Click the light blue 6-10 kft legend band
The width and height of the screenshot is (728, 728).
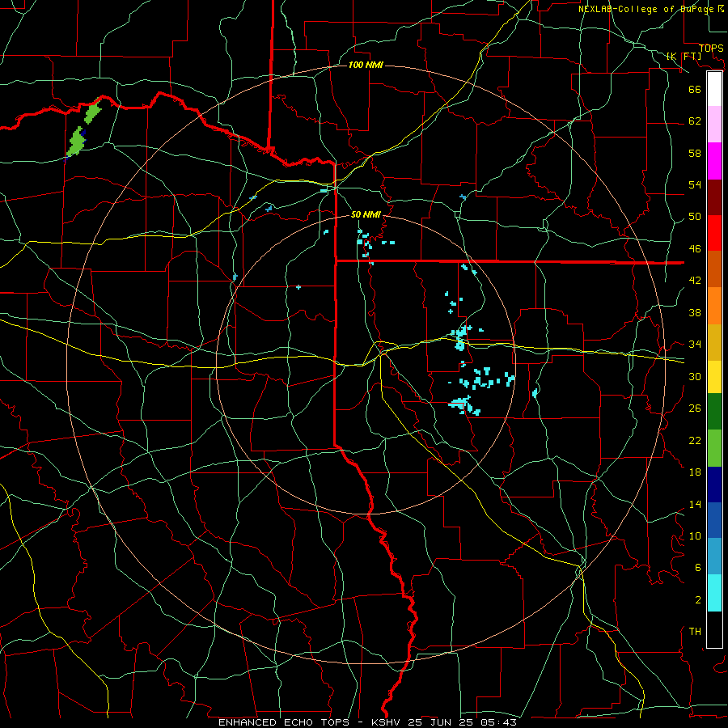point(714,557)
